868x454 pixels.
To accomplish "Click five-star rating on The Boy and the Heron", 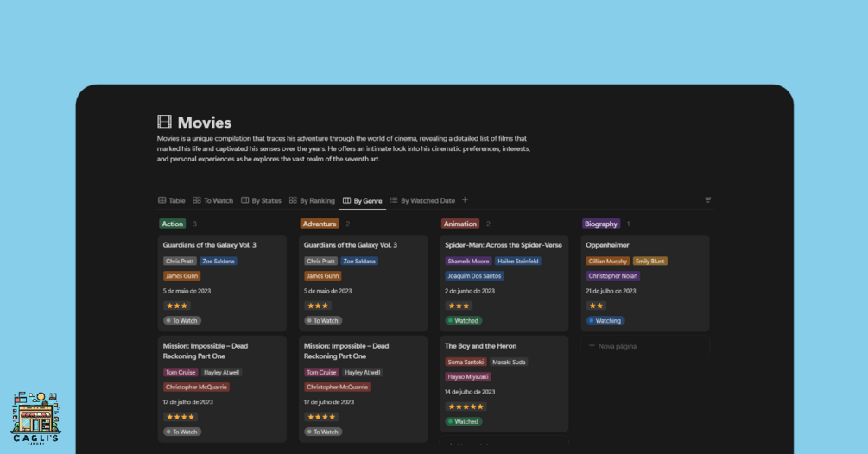I will coord(466,407).
